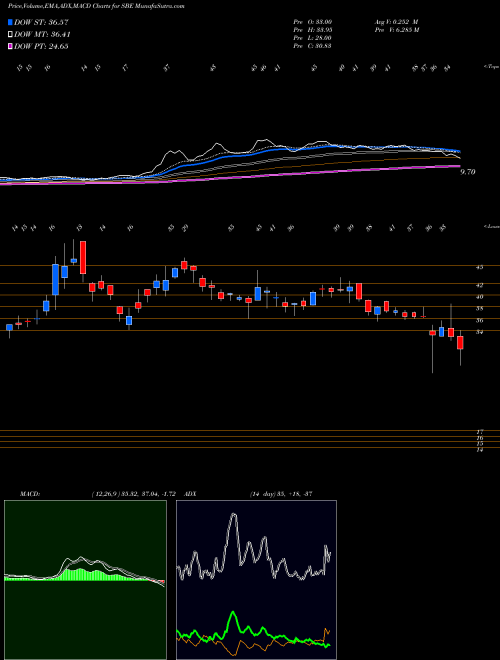
Task: Click the chart title for SBE MunafaSutra.com
Action: 96,6
